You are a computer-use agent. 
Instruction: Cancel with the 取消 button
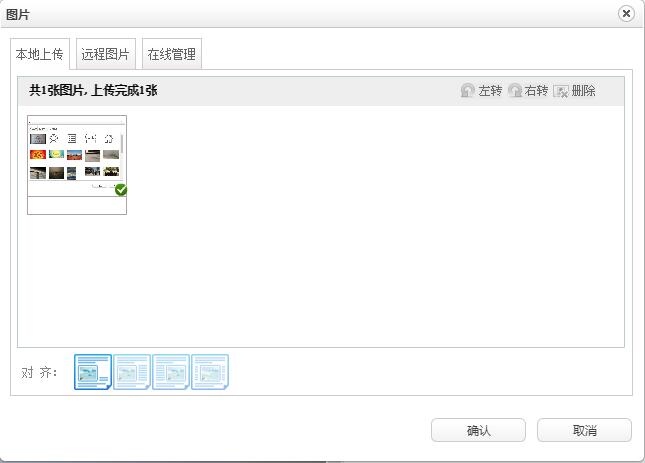[x=585, y=430]
